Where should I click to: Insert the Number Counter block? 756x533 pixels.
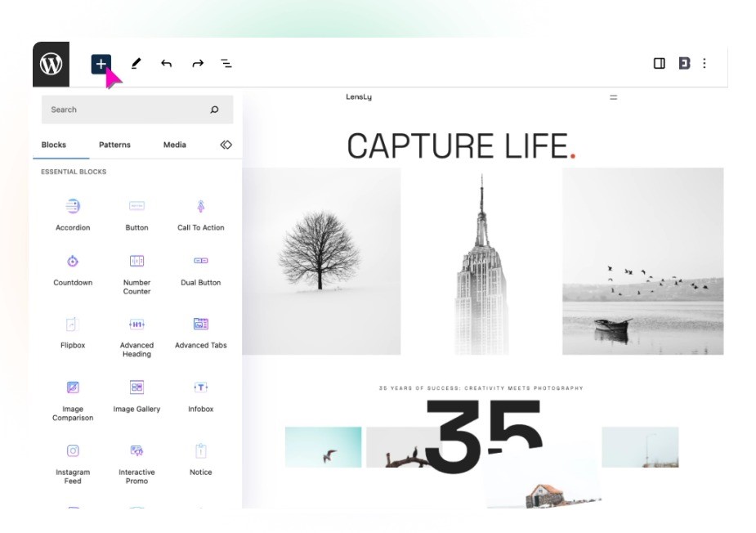coord(137,274)
